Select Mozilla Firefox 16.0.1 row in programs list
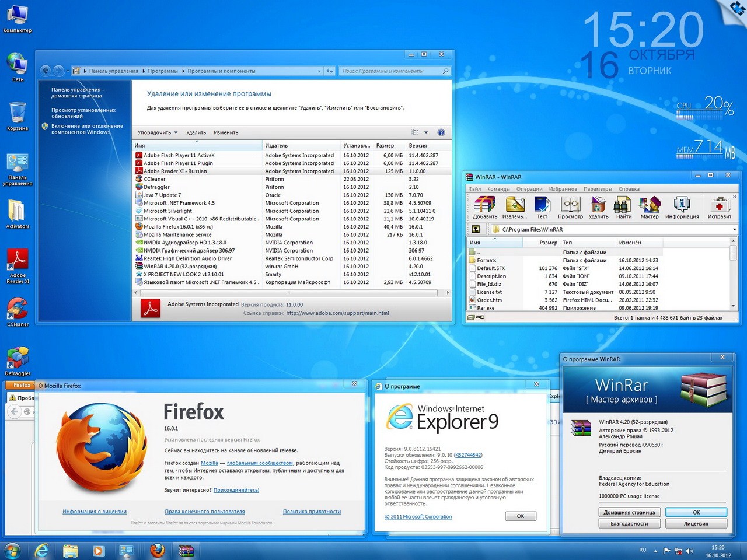Viewport: 747px width, 560px height. (292, 227)
